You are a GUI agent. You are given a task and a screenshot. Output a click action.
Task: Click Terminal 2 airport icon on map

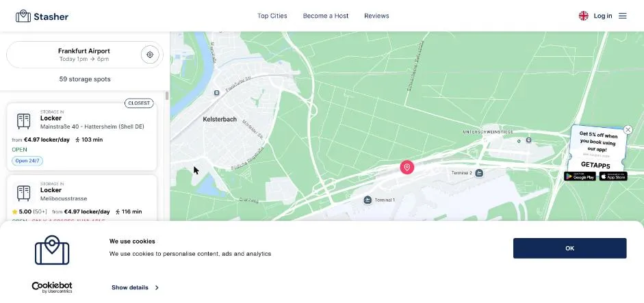click(479, 173)
